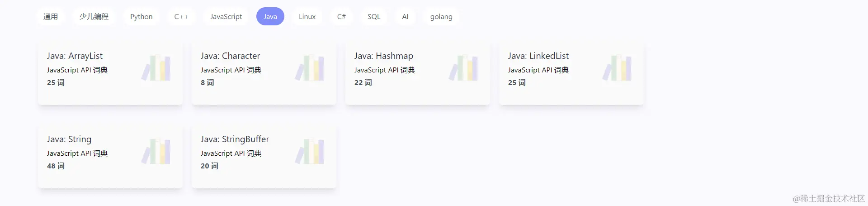The height and width of the screenshot is (206, 868).
Task: Open the golang category tab
Action: [x=441, y=17]
